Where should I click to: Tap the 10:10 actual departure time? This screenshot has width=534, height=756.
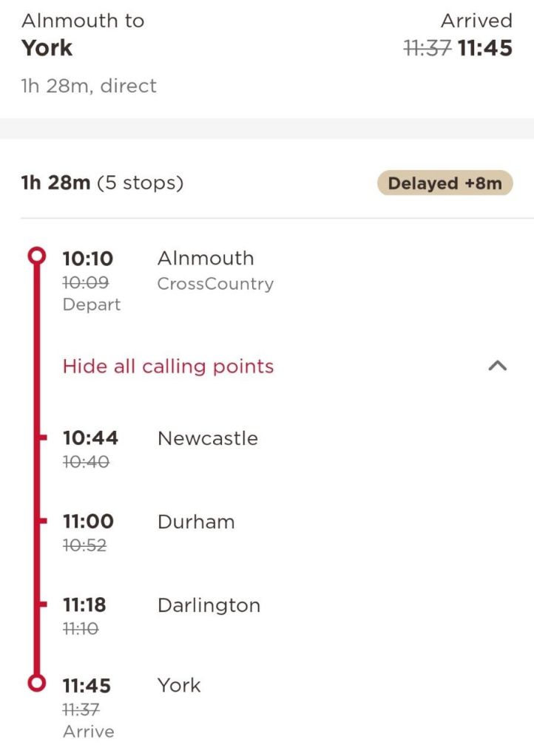pos(88,259)
